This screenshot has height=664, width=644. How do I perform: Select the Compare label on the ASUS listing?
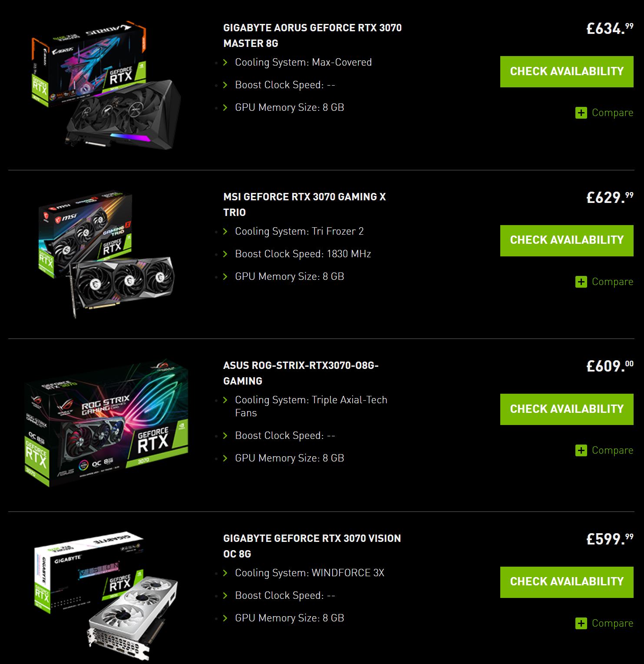612,451
